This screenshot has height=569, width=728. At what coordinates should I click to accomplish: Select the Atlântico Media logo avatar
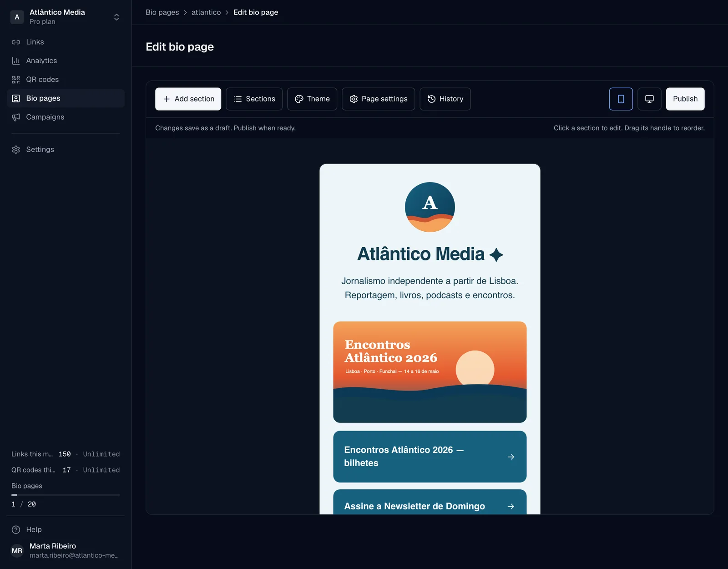(430, 207)
